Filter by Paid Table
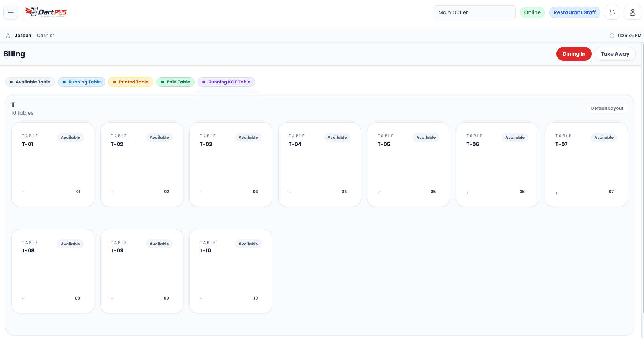The width and height of the screenshot is (644, 338). click(175, 82)
